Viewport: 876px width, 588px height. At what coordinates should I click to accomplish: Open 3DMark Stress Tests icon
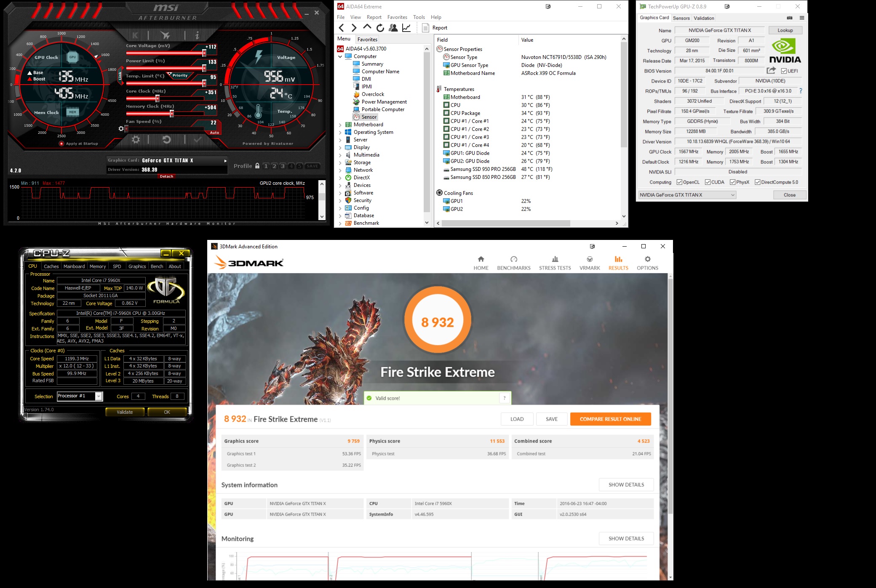click(x=555, y=259)
